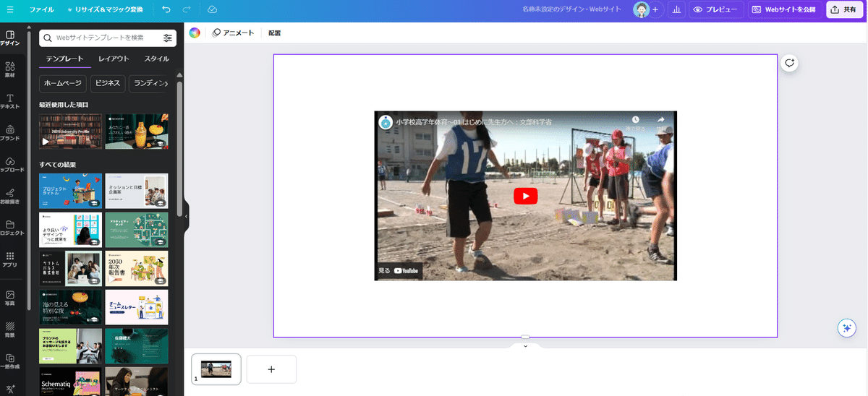868x396 pixels.
Task: Click the アニメート button
Action: pos(233,33)
